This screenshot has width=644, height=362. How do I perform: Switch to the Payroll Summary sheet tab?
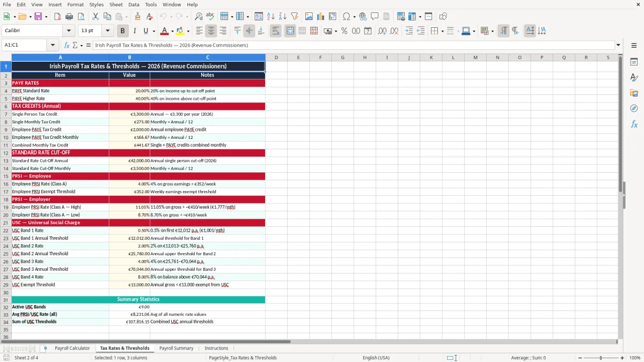[176, 348]
